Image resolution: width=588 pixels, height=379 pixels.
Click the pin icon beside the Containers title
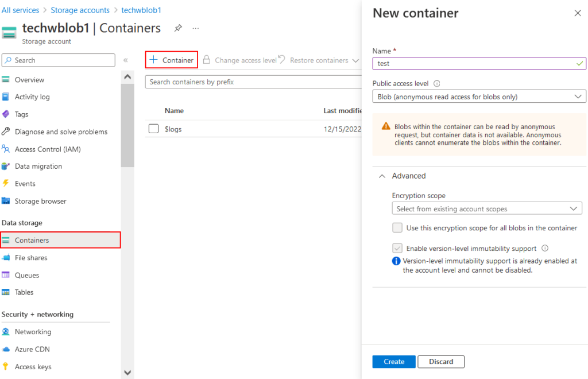pyautogui.click(x=178, y=28)
